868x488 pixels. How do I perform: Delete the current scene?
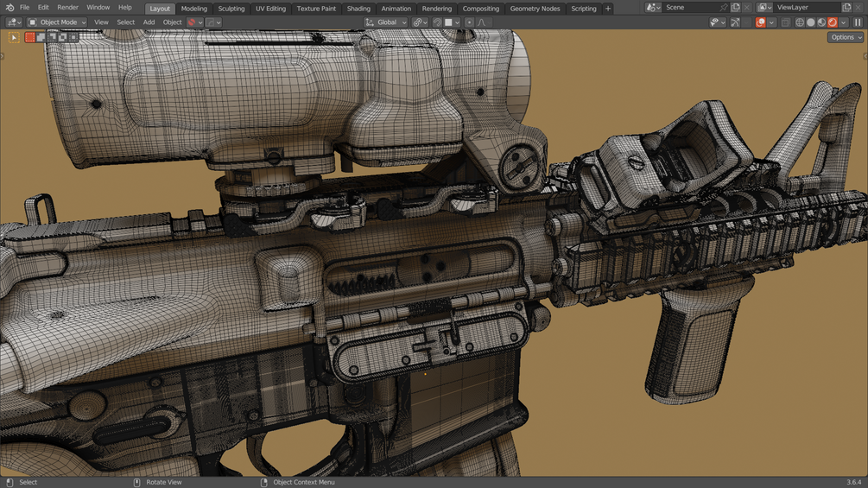(747, 8)
